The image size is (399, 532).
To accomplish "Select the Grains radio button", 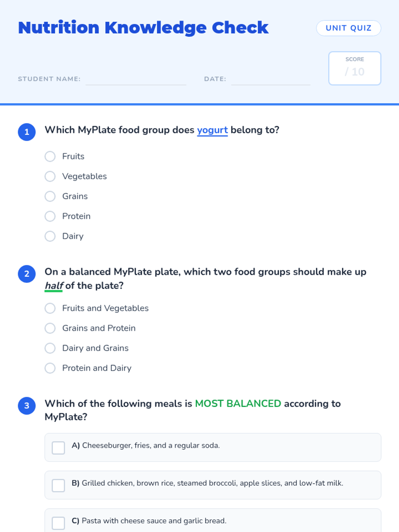I will point(50,196).
